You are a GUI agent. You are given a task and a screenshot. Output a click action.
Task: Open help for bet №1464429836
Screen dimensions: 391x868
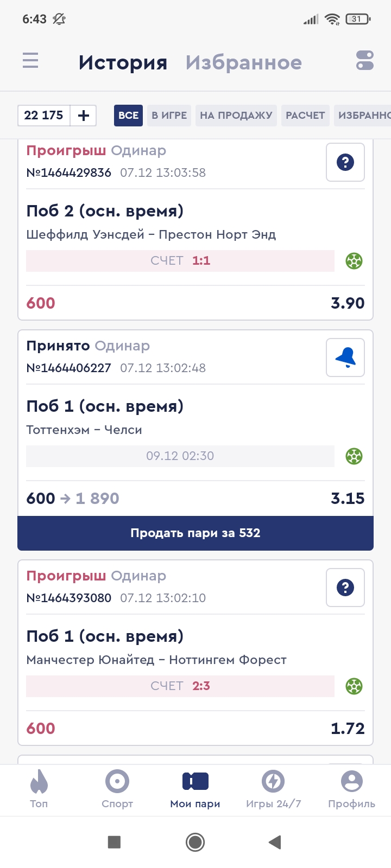click(345, 162)
